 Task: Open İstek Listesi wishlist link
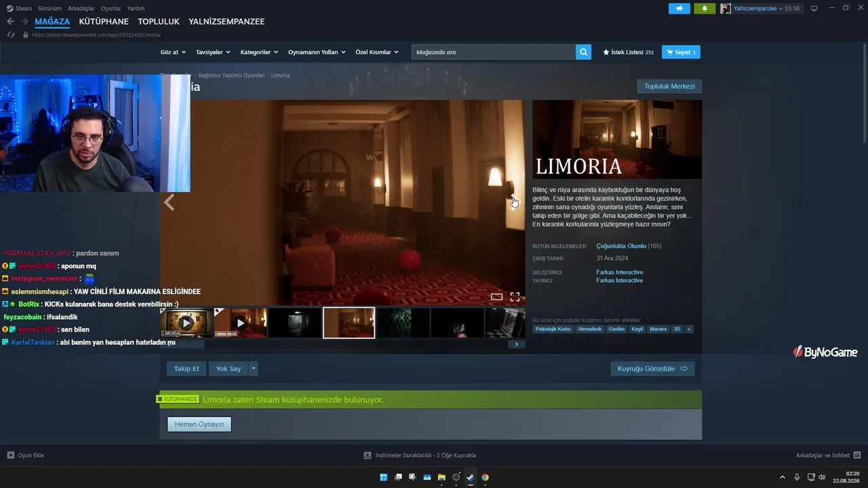pyautogui.click(x=629, y=52)
